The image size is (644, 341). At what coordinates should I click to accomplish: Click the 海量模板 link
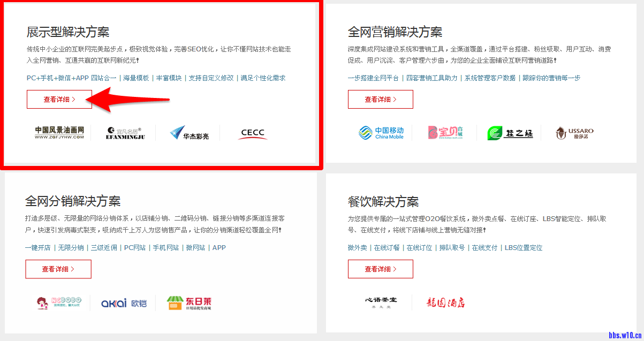tap(136, 78)
